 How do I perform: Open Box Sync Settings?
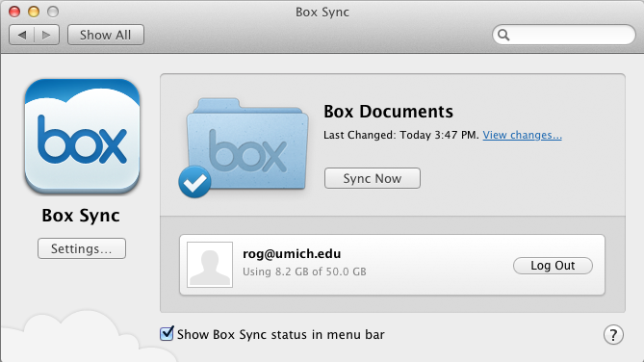click(82, 248)
